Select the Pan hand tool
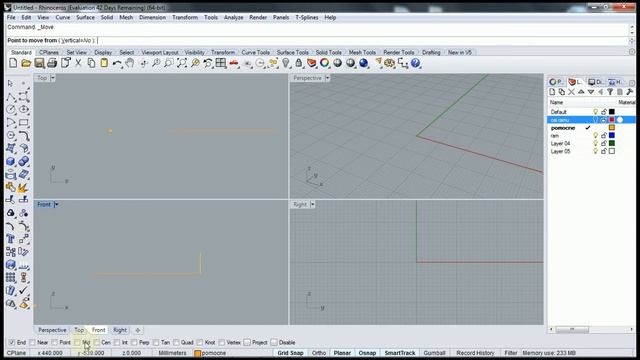Viewport: 640px width, 360px height. (x=130, y=63)
